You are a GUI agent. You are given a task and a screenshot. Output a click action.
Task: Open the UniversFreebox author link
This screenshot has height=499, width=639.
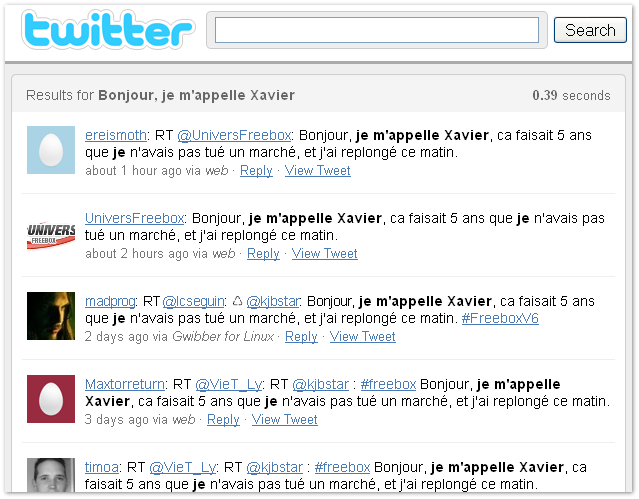pos(134,218)
